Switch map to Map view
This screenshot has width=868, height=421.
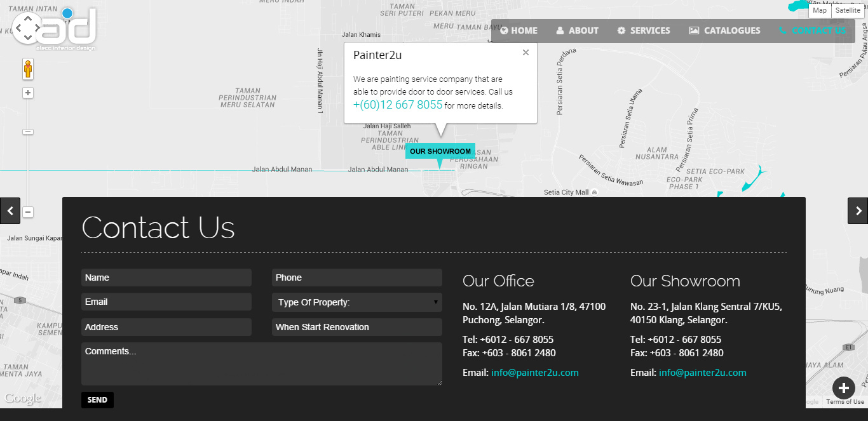pyautogui.click(x=820, y=10)
